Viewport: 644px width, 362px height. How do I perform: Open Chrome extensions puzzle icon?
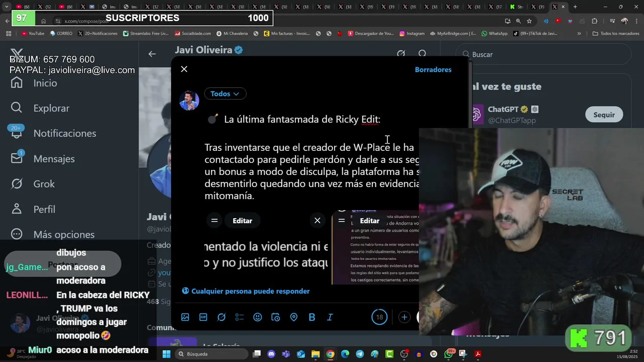(595, 21)
